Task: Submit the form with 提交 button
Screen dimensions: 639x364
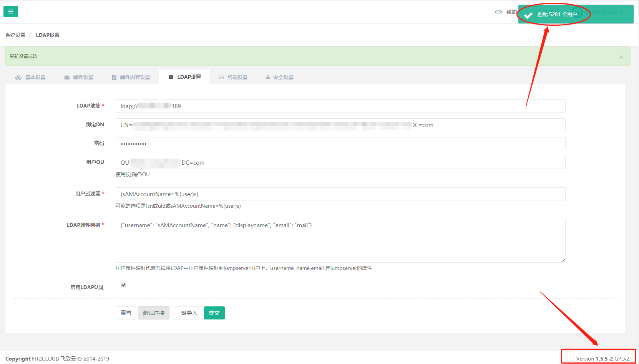Action: click(x=214, y=313)
